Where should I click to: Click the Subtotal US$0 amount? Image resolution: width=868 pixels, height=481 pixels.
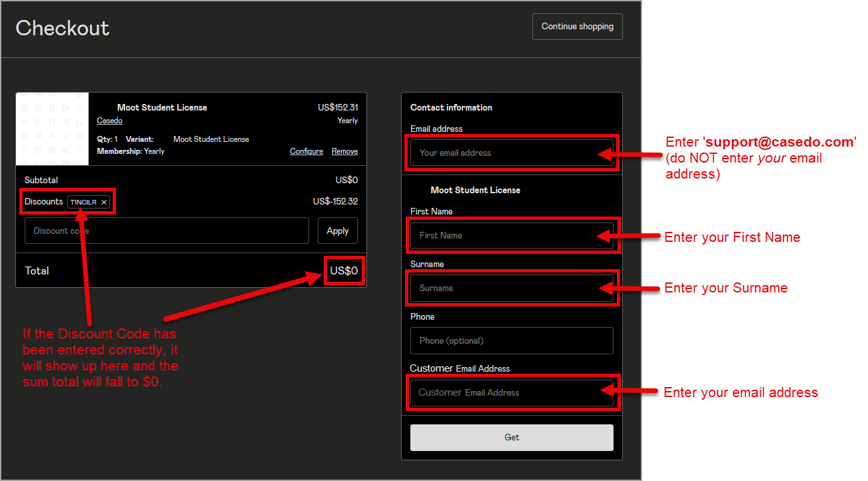(x=346, y=180)
